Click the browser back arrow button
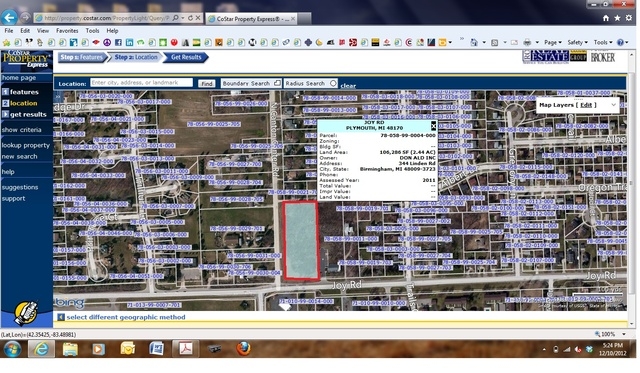The image size is (640, 373). coord(9,18)
